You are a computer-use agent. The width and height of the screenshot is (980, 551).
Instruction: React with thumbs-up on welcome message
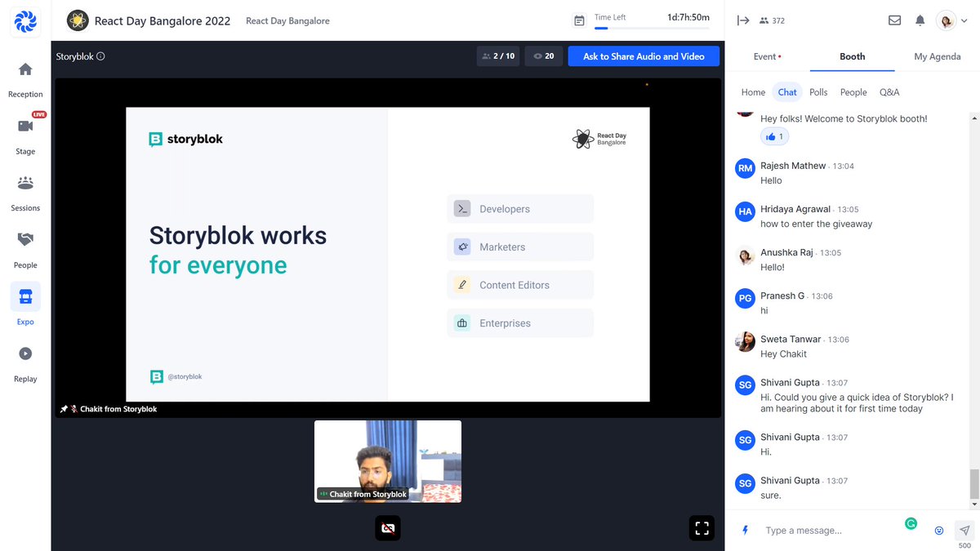pos(774,136)
